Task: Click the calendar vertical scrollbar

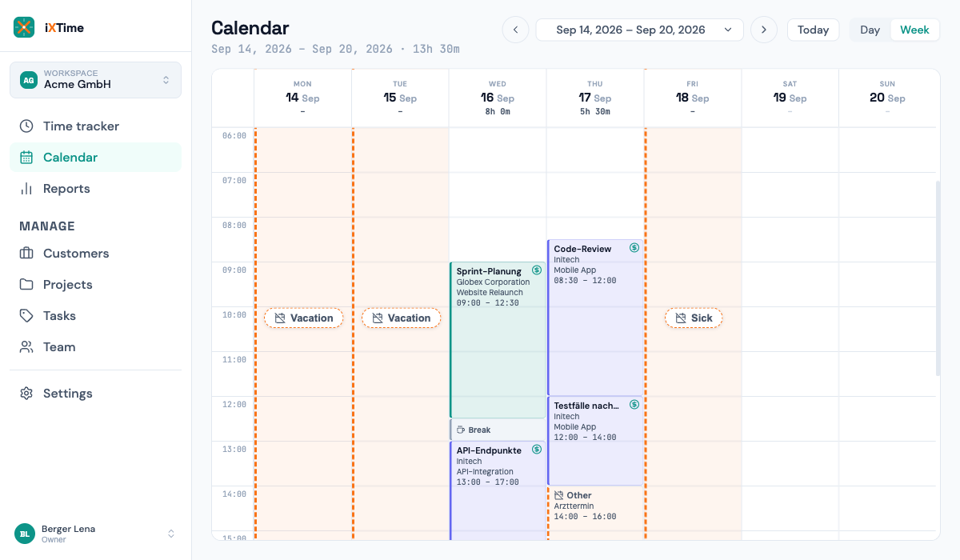Action: coord(938,278)
